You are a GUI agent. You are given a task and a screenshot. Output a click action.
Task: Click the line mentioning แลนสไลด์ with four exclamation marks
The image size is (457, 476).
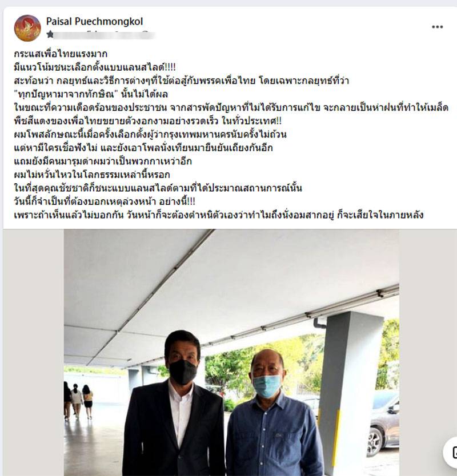tap(95, 67)
